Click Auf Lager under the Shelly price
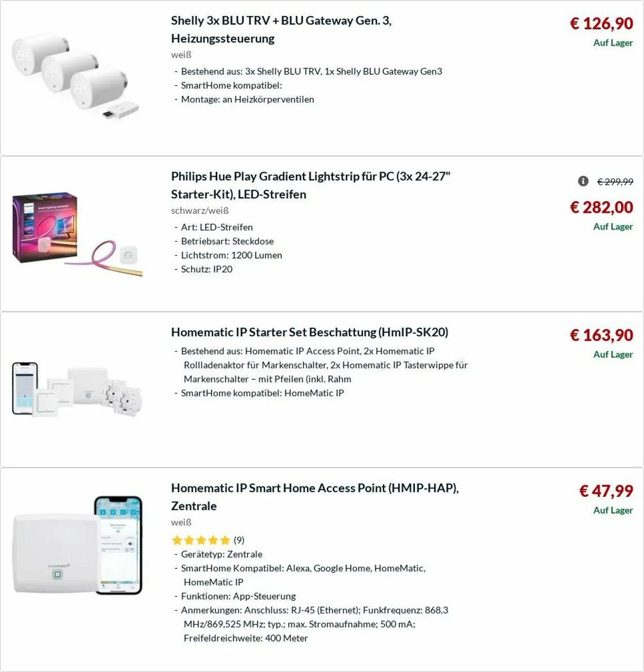Viewport: 644px width, 672px height. [613, 43]
